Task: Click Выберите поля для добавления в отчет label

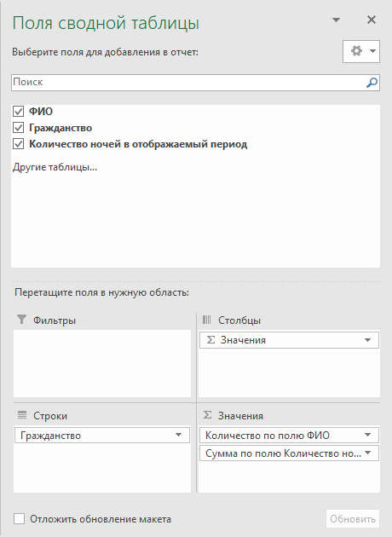Action: point(105,52)
